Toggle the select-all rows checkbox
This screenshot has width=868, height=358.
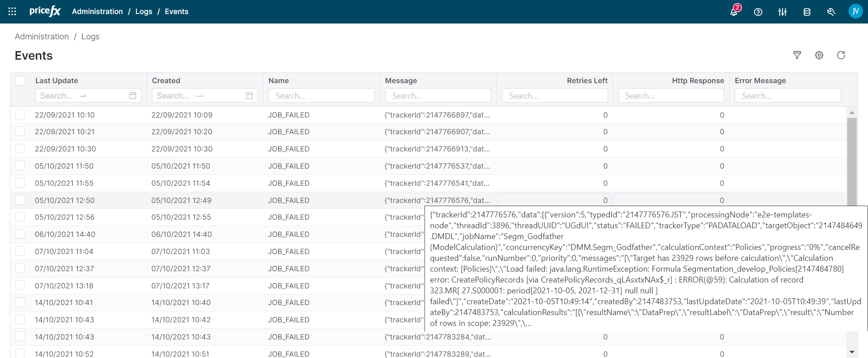[x=20, y=80]
